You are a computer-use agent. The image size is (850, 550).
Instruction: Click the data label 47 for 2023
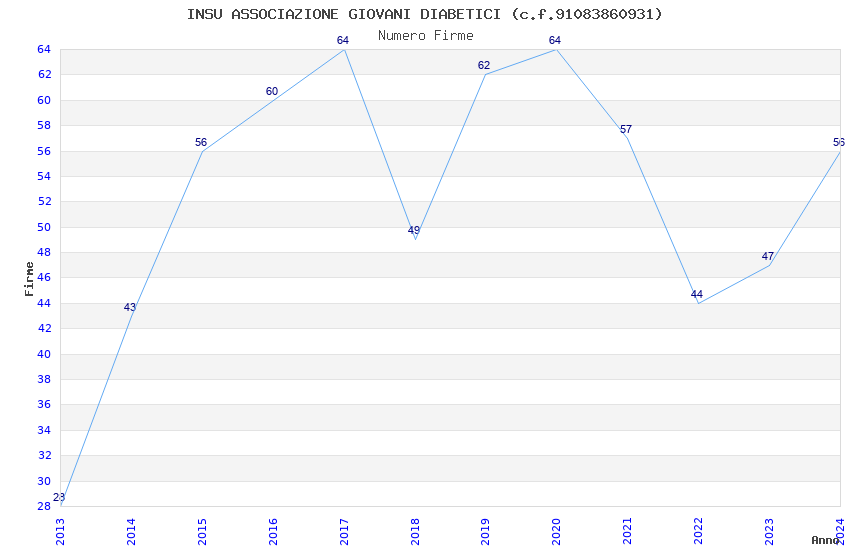click(768, 256)
